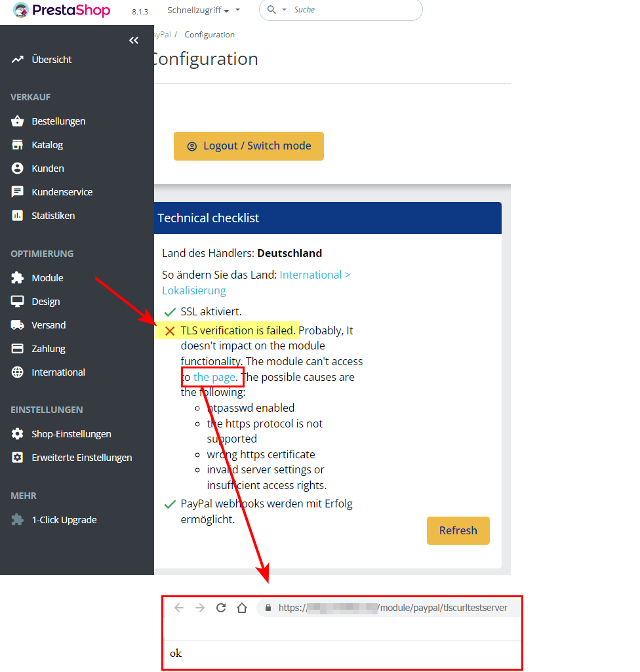This screenshot has height=672, width=640.
Task: Open Statistiken menu item
Action: tap(53, 216)
